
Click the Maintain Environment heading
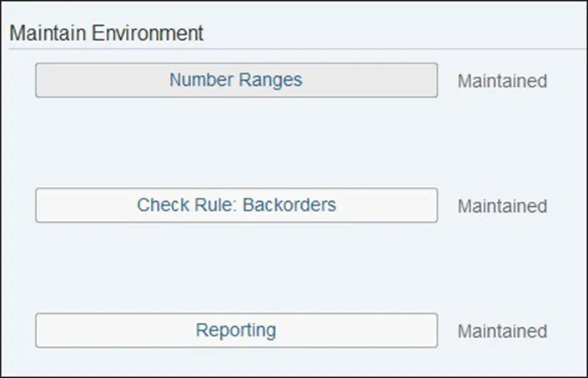pos(106,33)
